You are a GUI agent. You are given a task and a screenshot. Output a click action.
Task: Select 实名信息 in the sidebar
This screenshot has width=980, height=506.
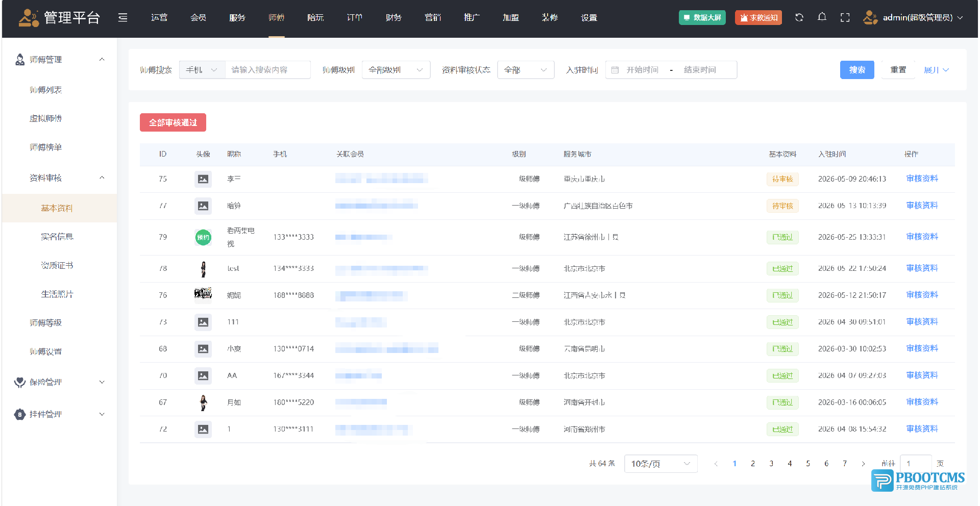(57, 237)
